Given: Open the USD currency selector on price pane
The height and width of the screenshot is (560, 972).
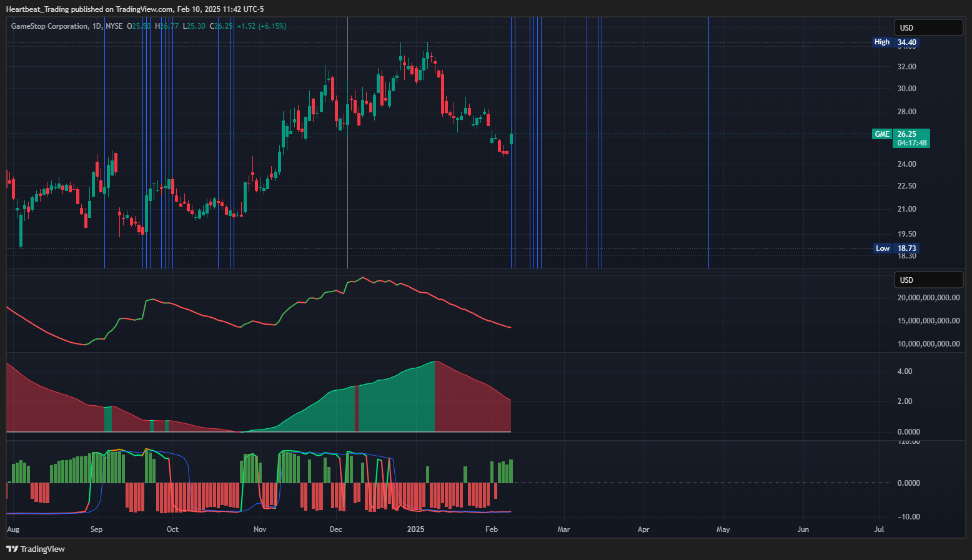Looking at the screenshot, I should [x=928, y=27].
